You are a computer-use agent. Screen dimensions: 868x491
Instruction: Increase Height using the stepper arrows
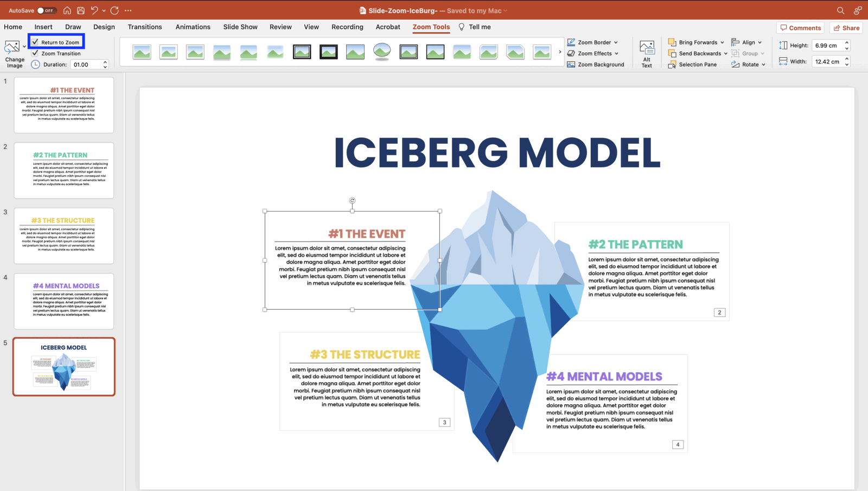click(x=847, y=43)
